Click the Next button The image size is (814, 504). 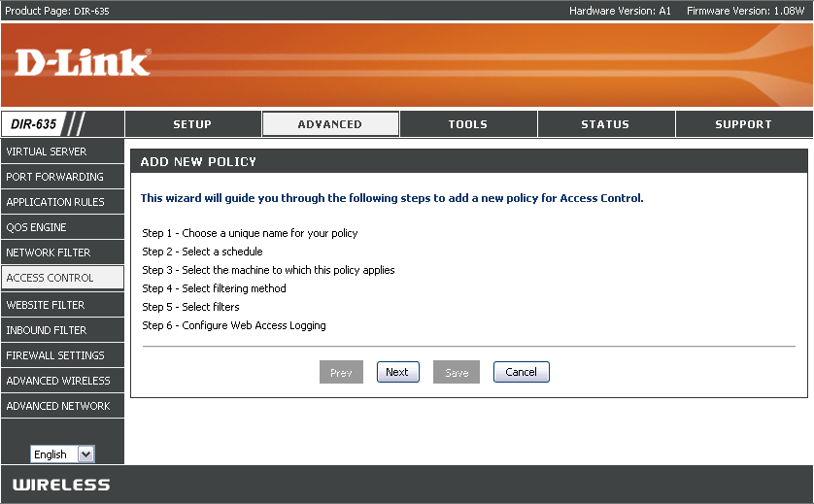[397, 372]
